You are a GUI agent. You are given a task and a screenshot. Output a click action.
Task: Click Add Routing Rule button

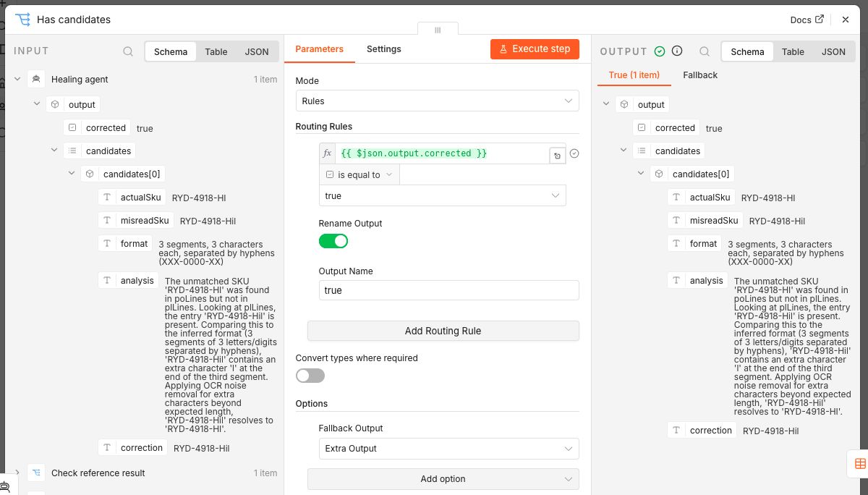(x=443, y=331)
